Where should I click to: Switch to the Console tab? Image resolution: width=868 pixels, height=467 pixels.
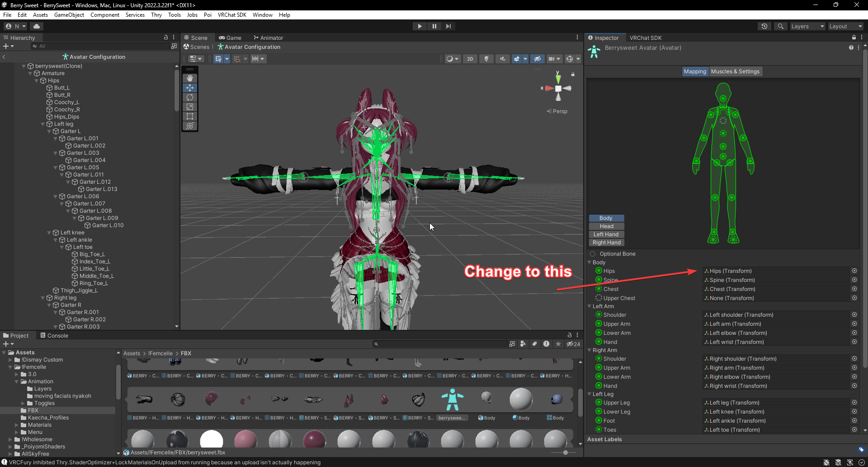click(x=54, y=335)
